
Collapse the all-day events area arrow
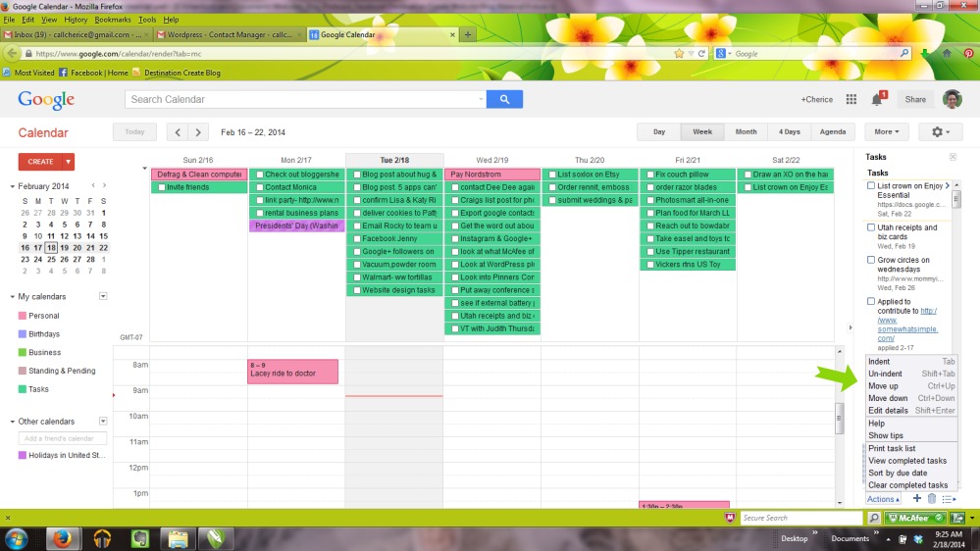pyautogui.click(x=144, y=168)
